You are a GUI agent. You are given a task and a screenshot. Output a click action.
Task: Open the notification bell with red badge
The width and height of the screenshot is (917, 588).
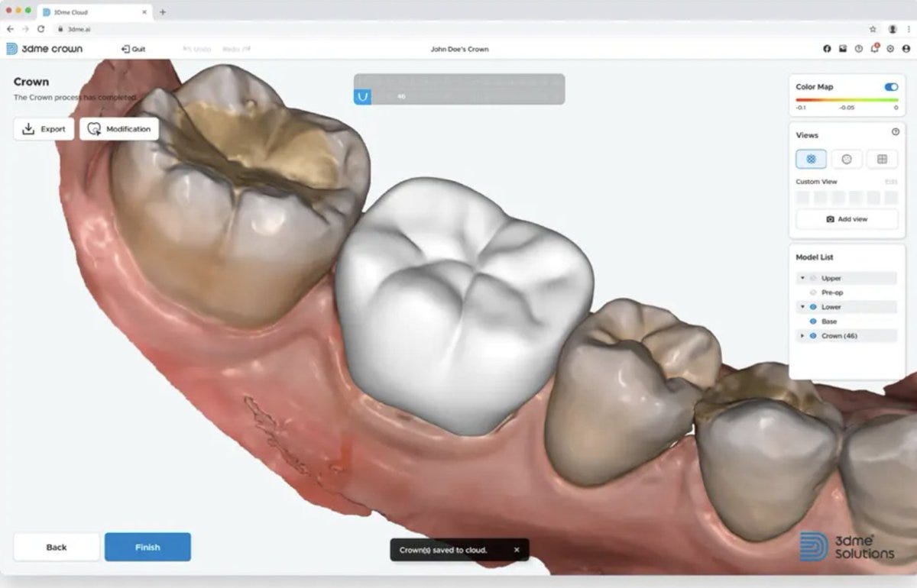tap(874, 48)
